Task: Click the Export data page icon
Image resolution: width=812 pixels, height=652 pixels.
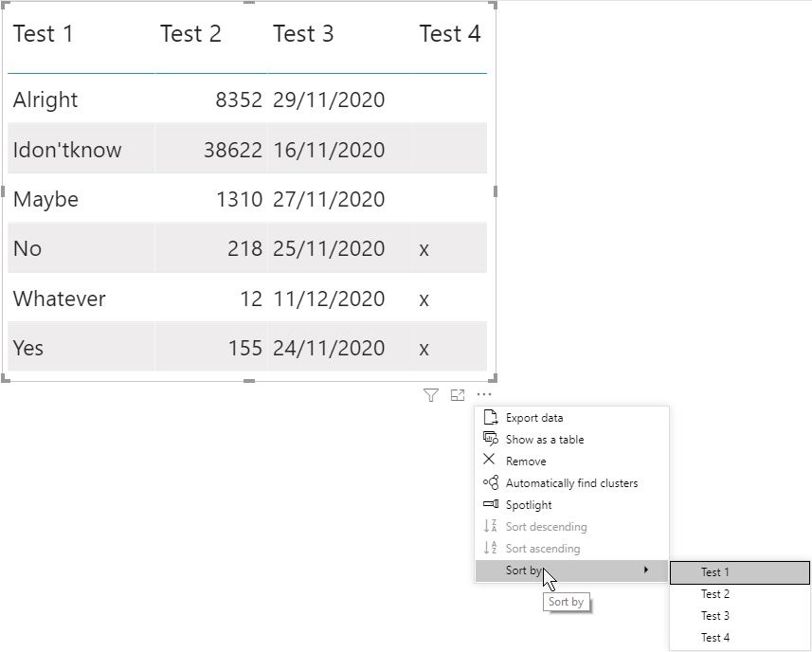Action: coord(490,417)
